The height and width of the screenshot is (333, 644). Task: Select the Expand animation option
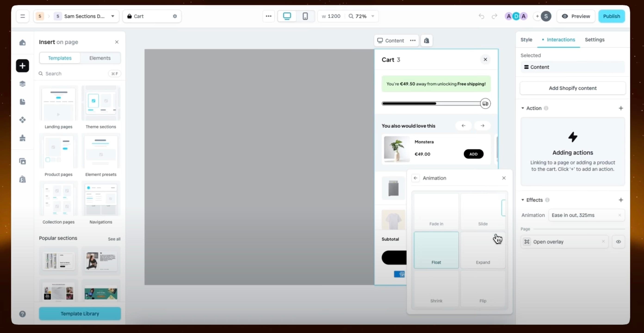tap(483, 250)
